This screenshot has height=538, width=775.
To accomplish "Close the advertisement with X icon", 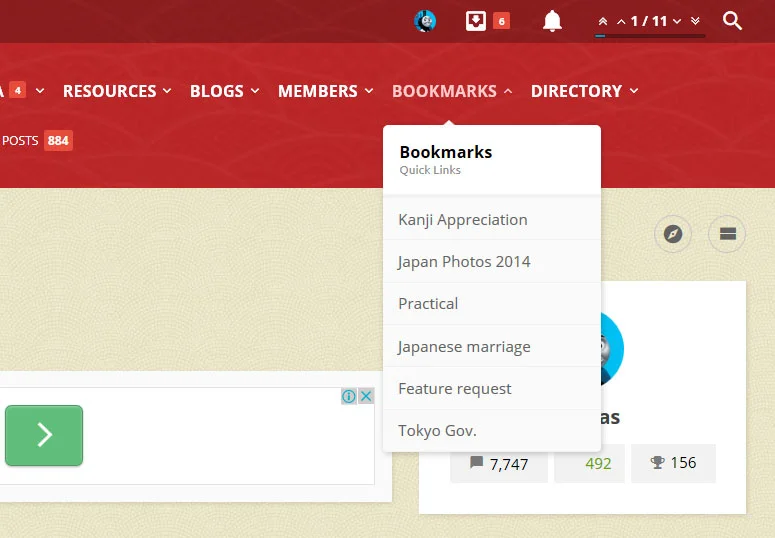I will tap(366, 396).
